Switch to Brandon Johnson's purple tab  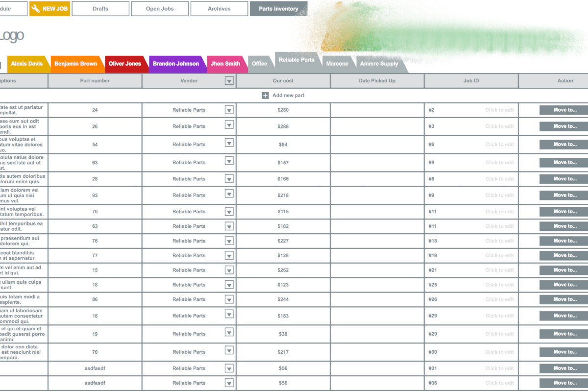tap(176, 64)
